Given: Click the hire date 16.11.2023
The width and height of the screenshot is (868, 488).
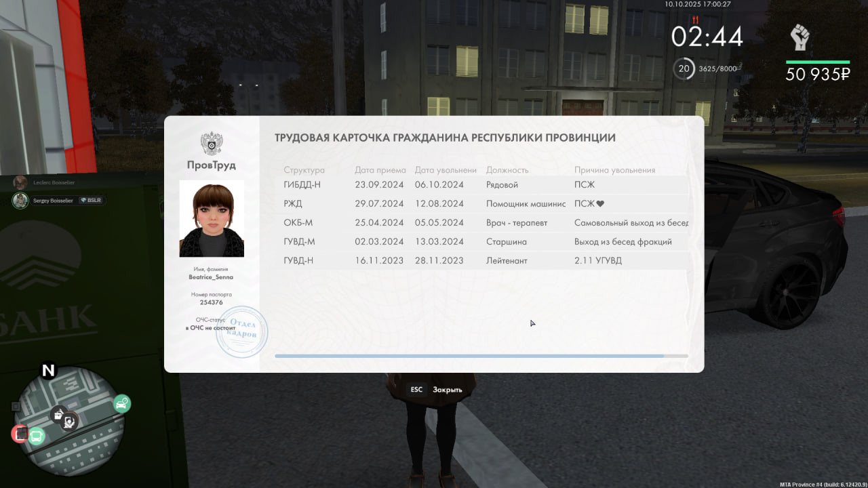Looking at the screenshot, I should [x=379, y=260].
